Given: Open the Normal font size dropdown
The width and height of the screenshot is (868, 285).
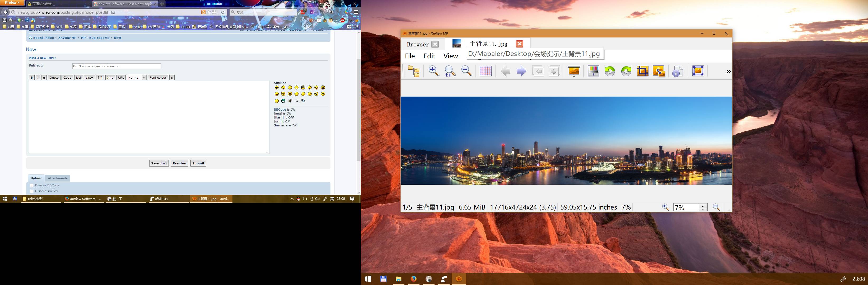Looking at the screenshot, I should click(x=137, y=77).
